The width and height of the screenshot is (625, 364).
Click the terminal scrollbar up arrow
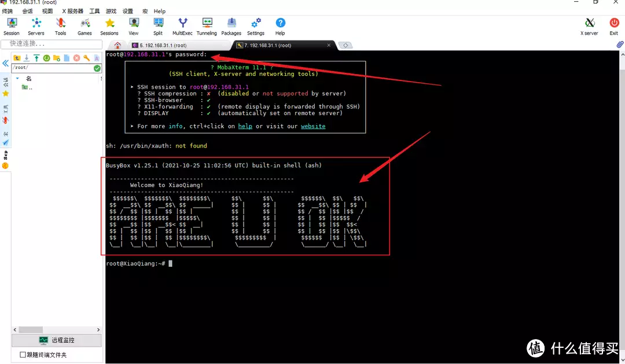click(x=622, y=54)
